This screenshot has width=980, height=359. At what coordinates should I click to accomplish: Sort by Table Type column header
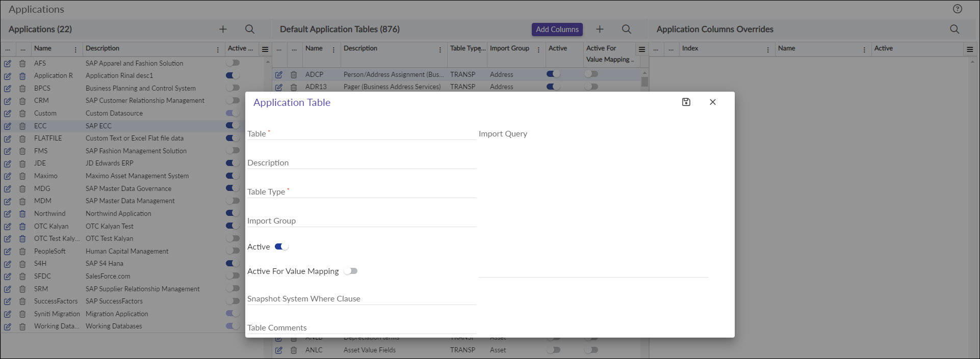coord(468,48)
